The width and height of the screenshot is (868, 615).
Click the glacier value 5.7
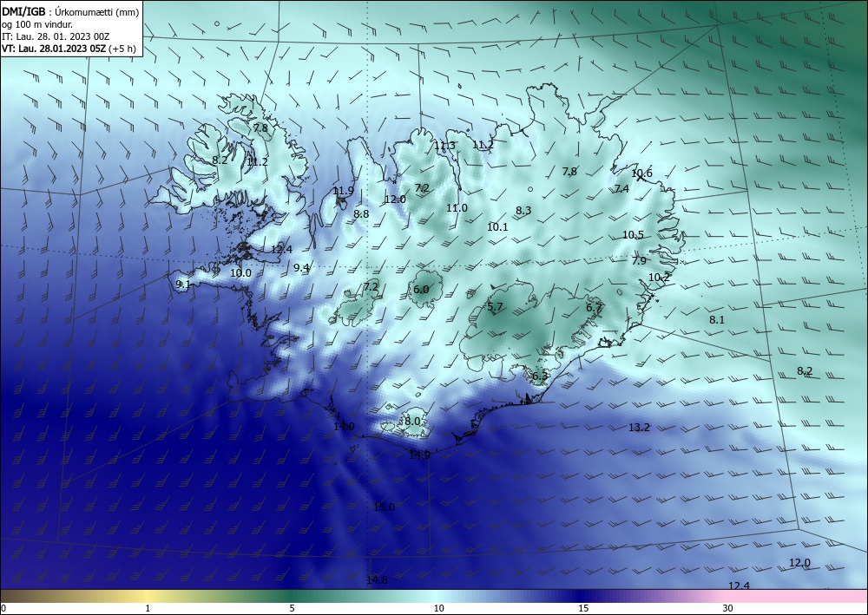(x=495, y=307)
